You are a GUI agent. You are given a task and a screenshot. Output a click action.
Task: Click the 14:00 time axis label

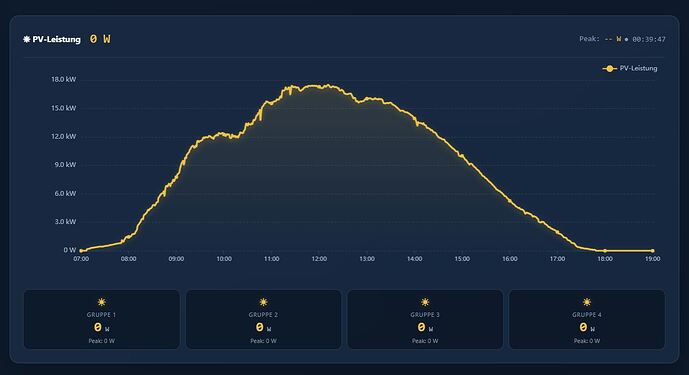(x=414, y=259)
